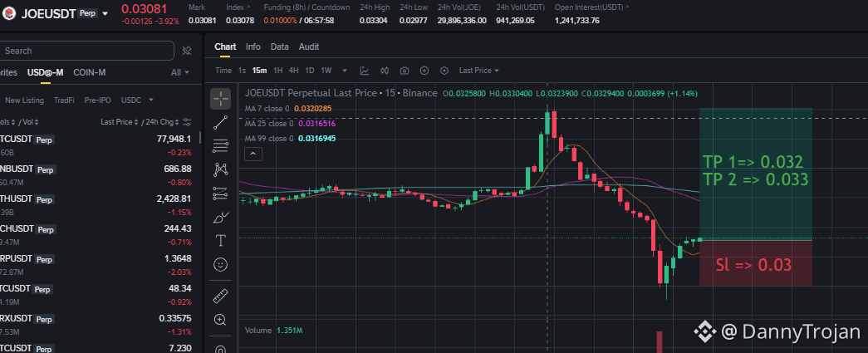Filter by USDC category
Viewport: 868px width, 353px height.
tap(131, 101)
